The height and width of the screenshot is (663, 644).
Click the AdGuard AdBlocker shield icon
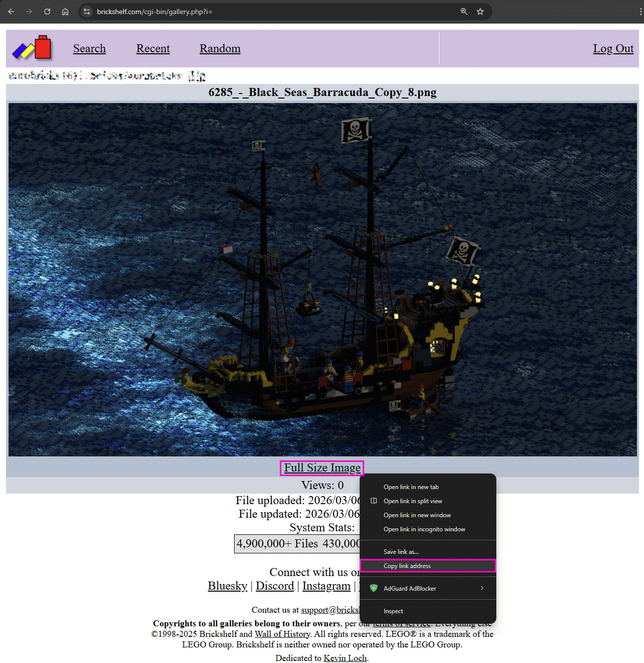[373, 588]
